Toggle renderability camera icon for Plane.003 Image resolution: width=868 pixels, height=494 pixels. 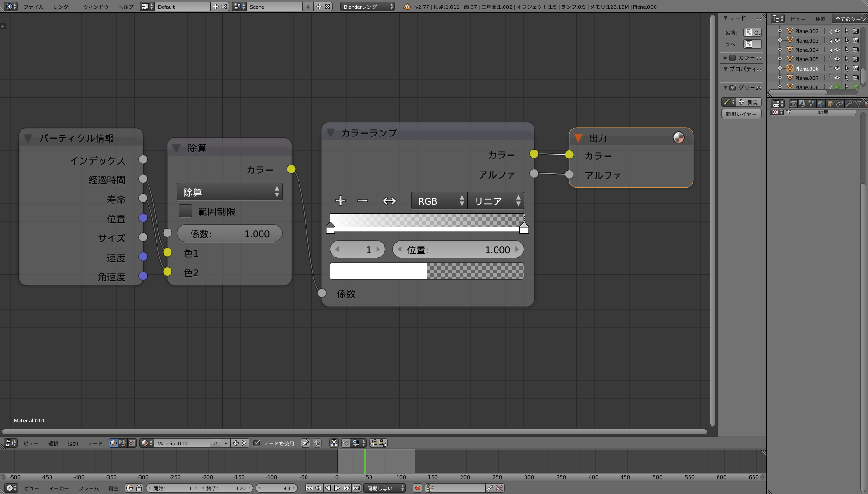click(x=855, y=40)
